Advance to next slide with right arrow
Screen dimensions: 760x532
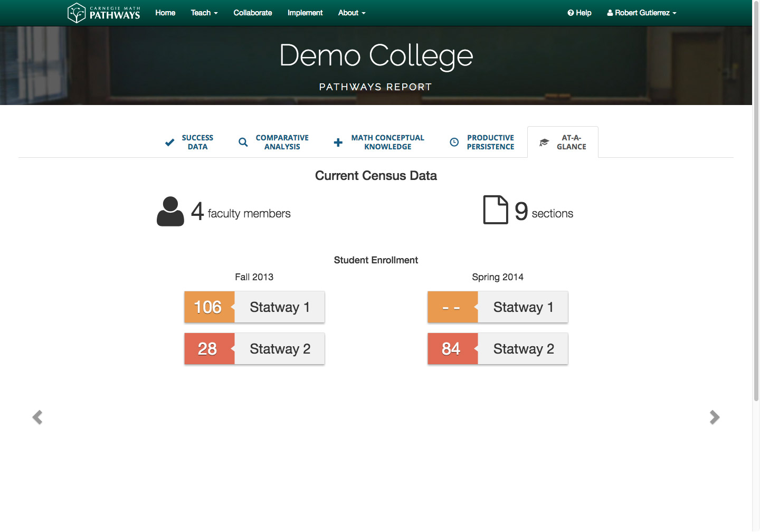pyautogui.click(x=715, y=417)
